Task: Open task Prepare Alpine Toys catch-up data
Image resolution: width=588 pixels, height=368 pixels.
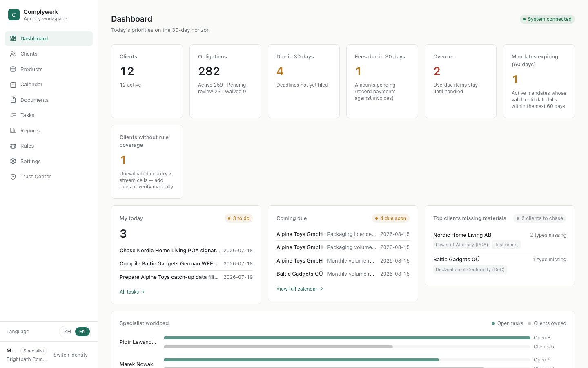Action: click(186, 277)
